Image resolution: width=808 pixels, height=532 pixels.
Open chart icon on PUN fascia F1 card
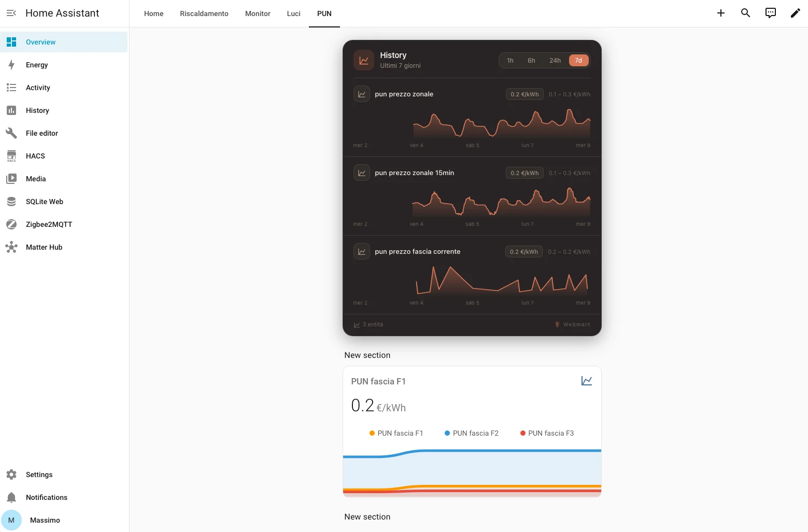pos(587,381)
